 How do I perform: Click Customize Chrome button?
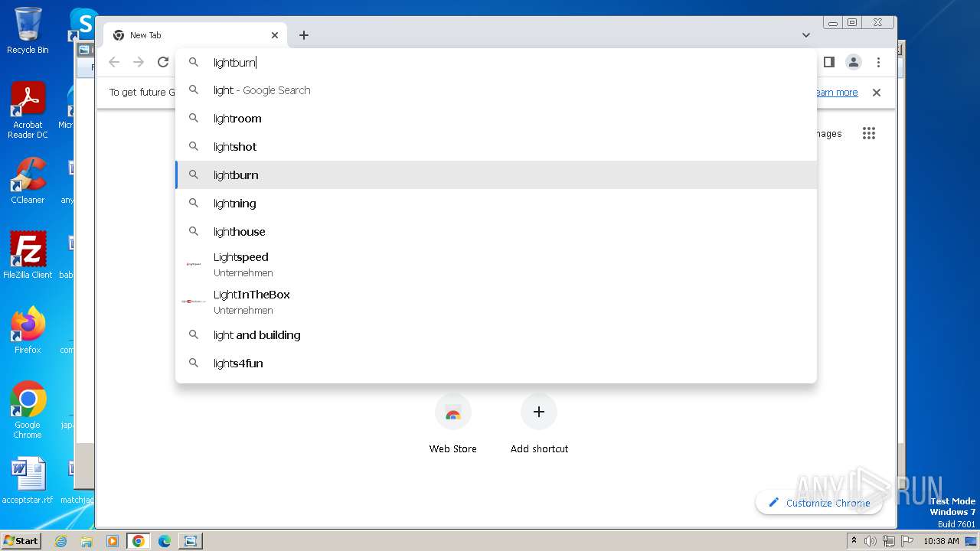(x=818, y=503)
